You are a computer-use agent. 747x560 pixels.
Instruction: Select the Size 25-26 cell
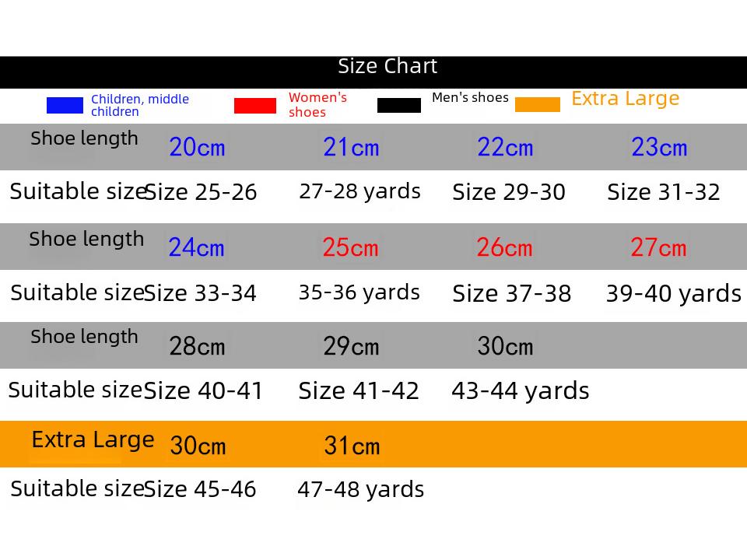(201, 193)
